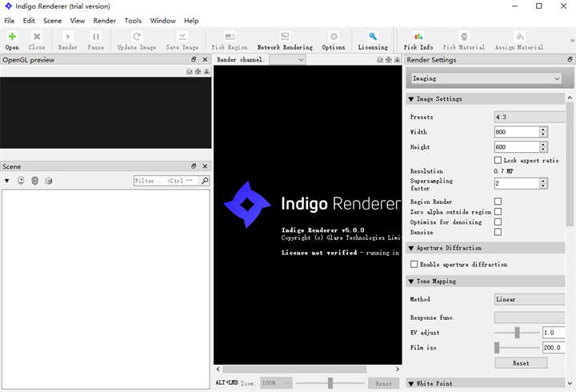Click the Pause toolbar icon
576x392 pixels.
[x=96, y=36]
